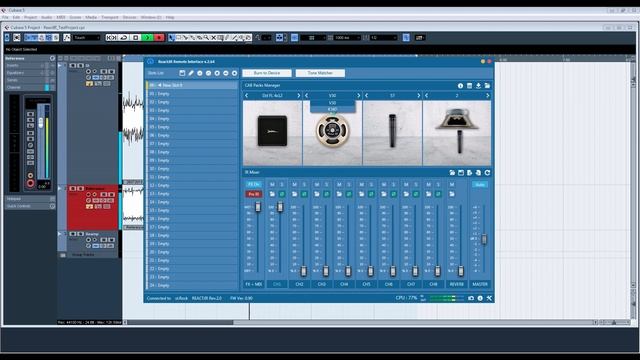Load an IR file into CH4 folder icon
The height and width of the screenshot is (360, 640).
click(339, 194)
